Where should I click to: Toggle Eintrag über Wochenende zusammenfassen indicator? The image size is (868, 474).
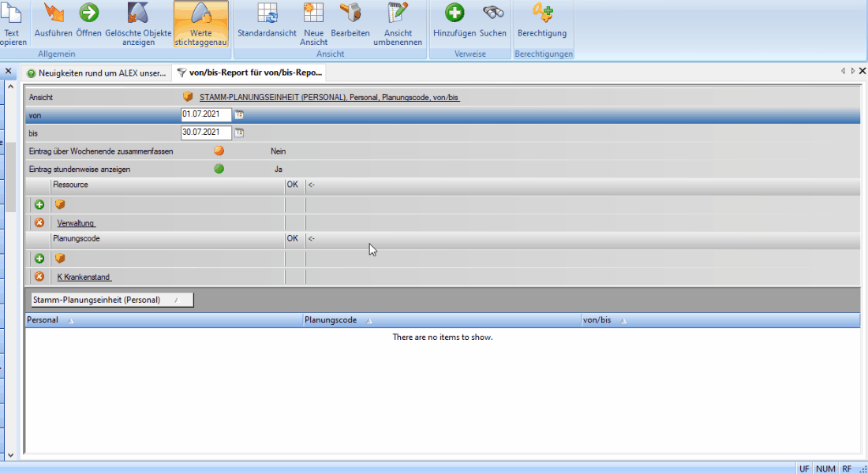click(219, 151)
